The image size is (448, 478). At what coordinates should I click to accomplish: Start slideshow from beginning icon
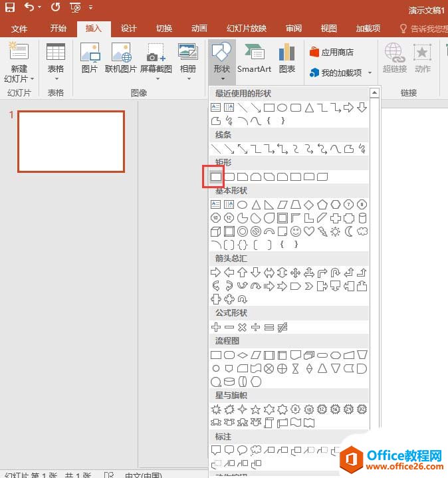[x=75, y=7]
